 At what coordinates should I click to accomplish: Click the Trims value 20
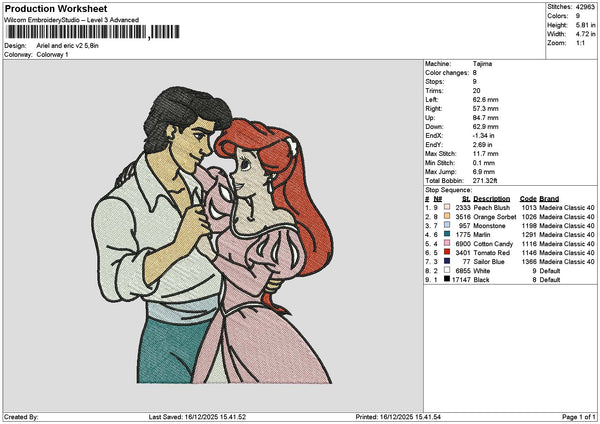coord(476,91)
